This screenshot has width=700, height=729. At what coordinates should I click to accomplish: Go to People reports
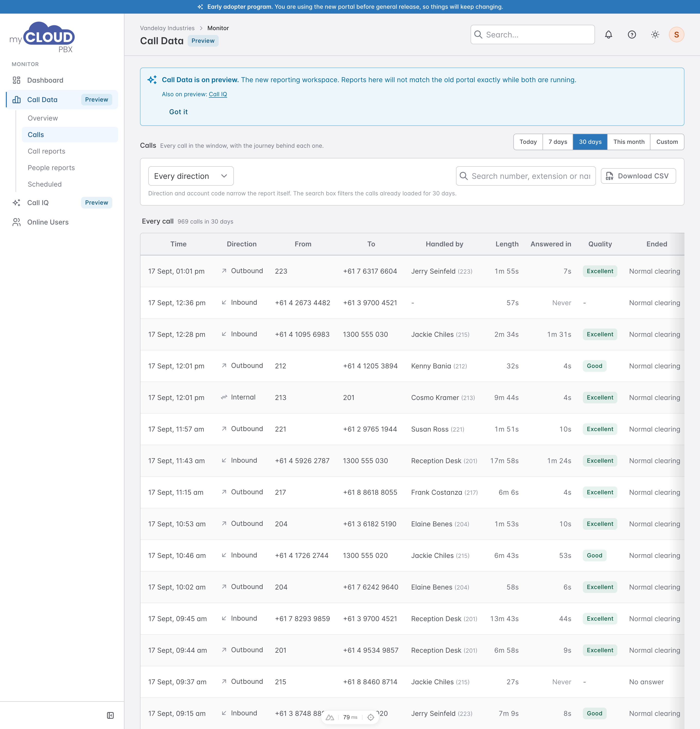pyautogui.click(x=70, y=168)
